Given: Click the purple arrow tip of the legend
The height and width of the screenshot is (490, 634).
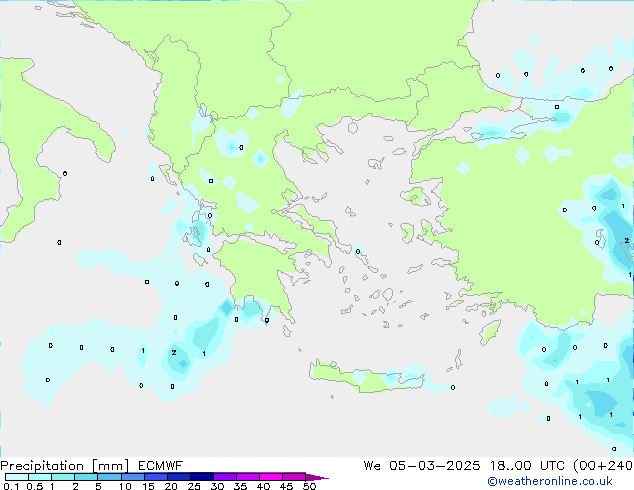Looking at the screenshot, I should (x=317, y=477).
